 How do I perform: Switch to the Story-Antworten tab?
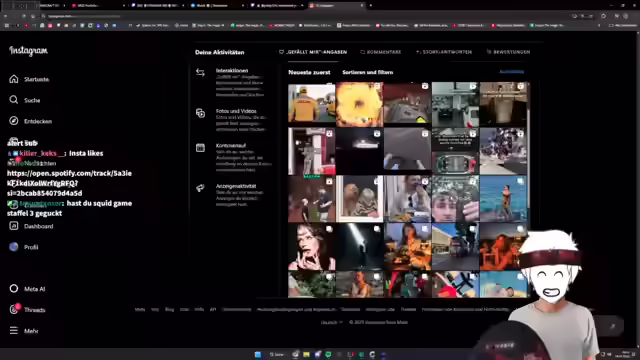coord(444,52)
